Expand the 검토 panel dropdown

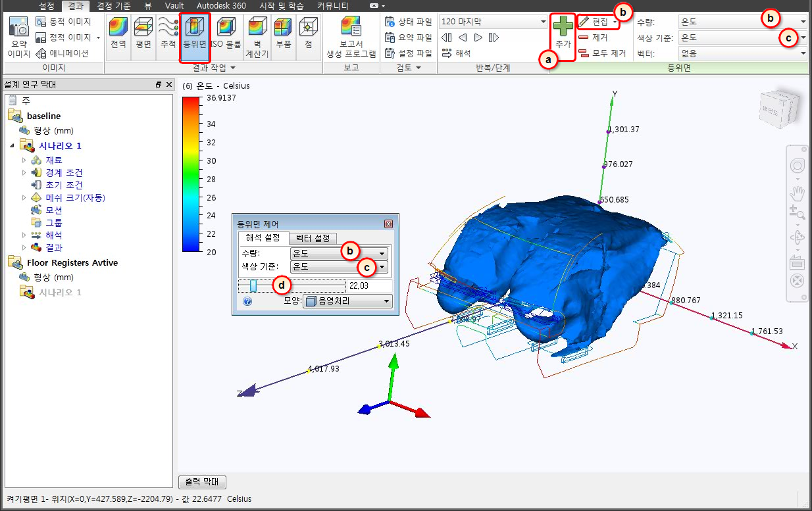[419, 68]
